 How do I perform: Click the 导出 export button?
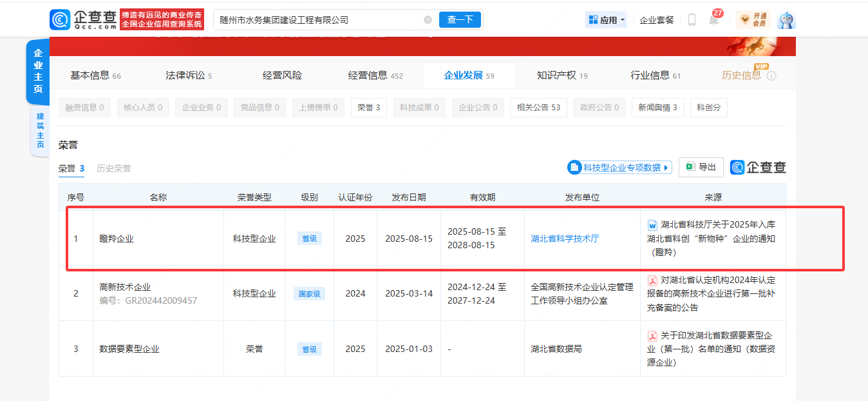[701, 167]
